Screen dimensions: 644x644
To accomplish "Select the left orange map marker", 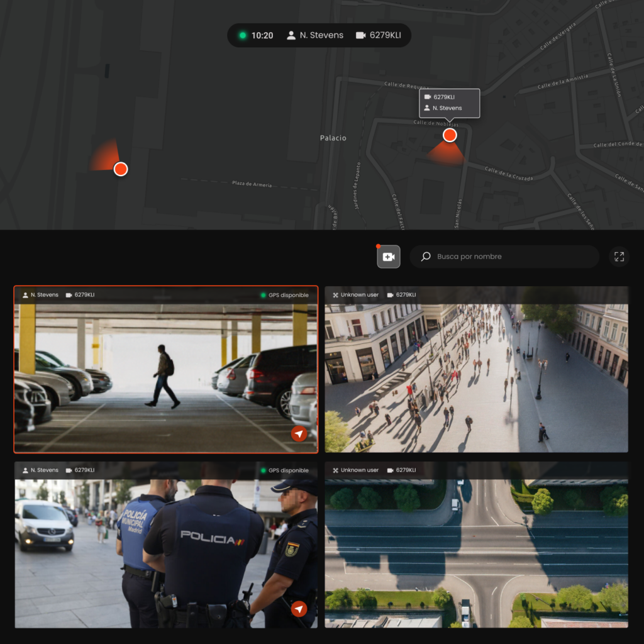I will [121, 169].
